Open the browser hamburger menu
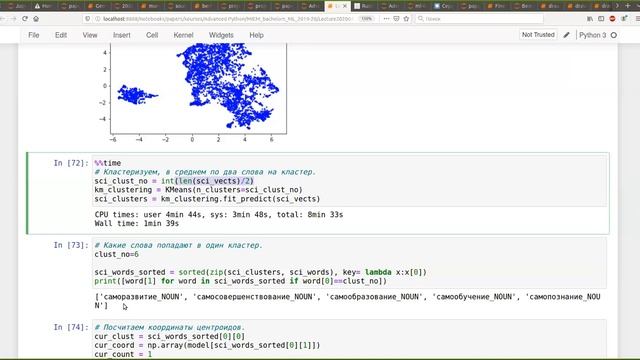This screenshot has height=360, width=640. click(638, 19)
